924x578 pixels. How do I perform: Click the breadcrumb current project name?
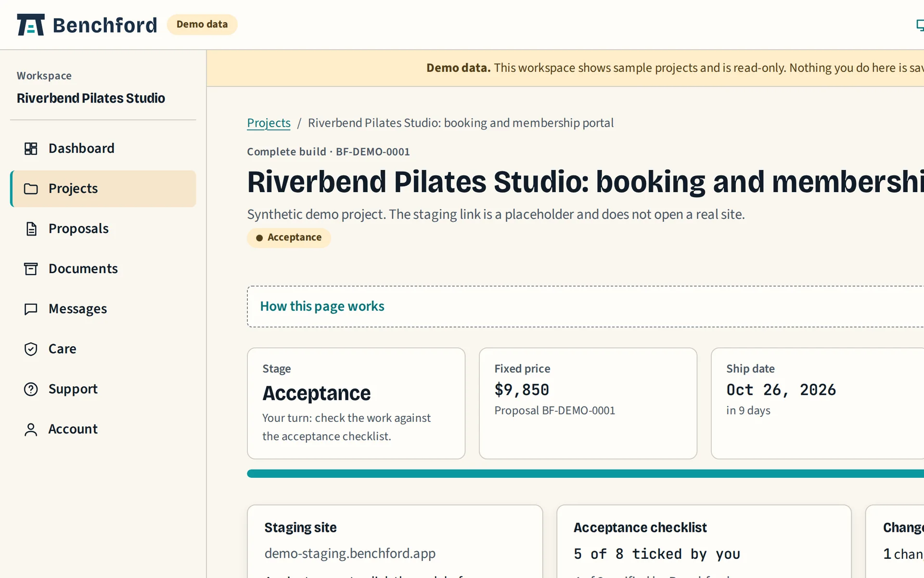(x=461, y=123)
